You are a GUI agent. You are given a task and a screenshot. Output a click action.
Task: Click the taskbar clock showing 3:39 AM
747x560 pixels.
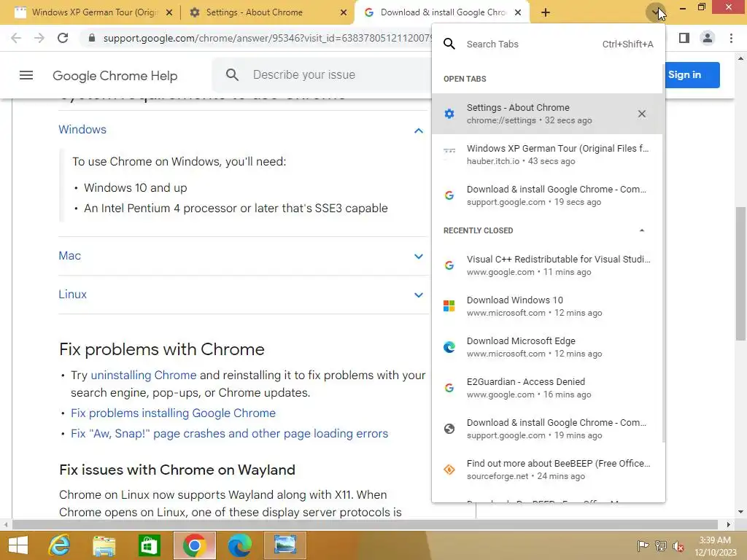(x=715, y=546)
